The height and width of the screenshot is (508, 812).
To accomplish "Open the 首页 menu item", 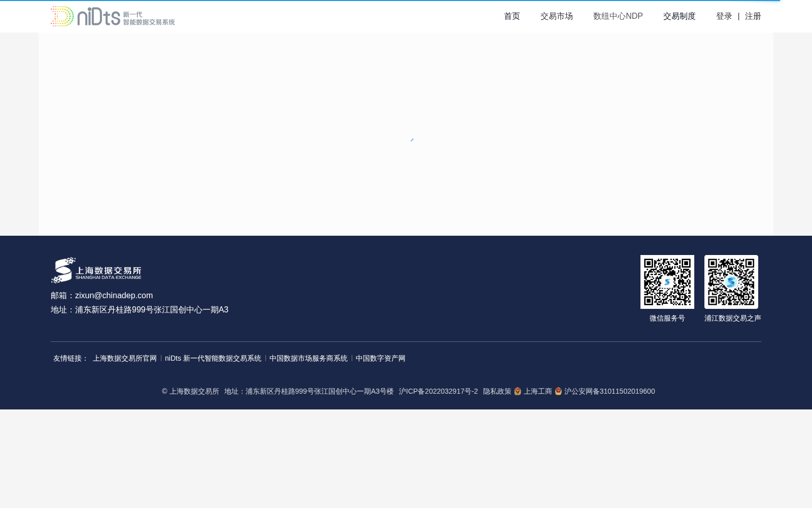I will [512, 16].
